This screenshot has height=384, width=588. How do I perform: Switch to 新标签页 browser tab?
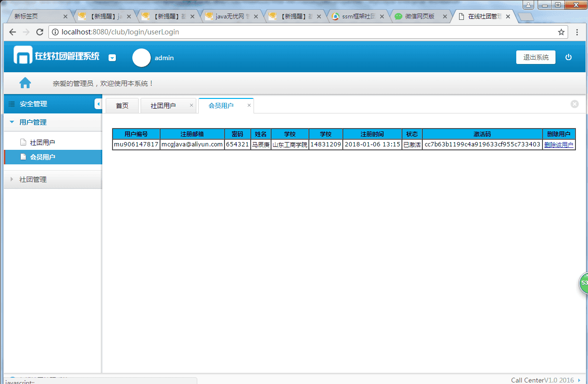pos(41,16)
